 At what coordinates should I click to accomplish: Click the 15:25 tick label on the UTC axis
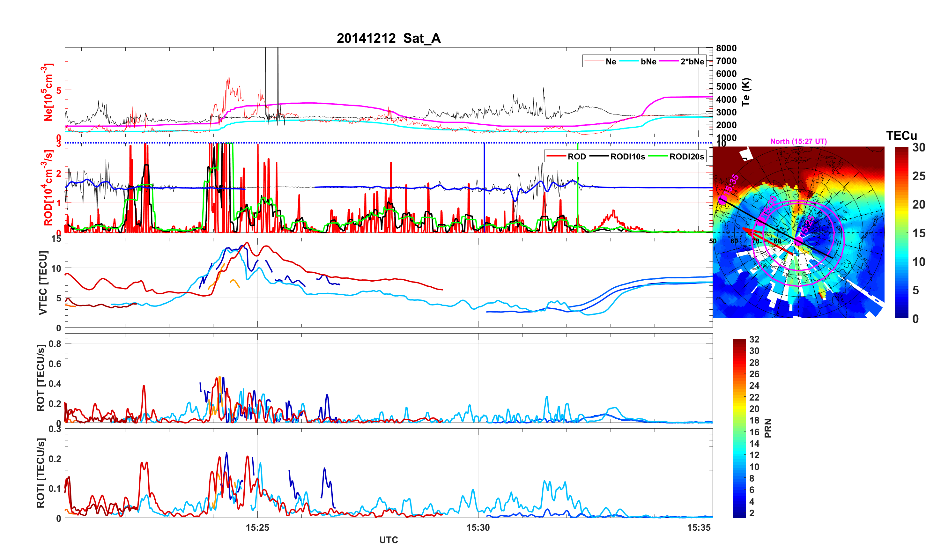click(x=257, y=528)
